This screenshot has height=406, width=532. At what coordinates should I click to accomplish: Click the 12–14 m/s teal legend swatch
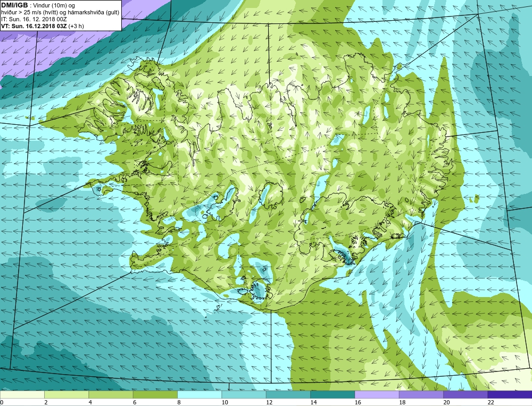pos(288,394)
